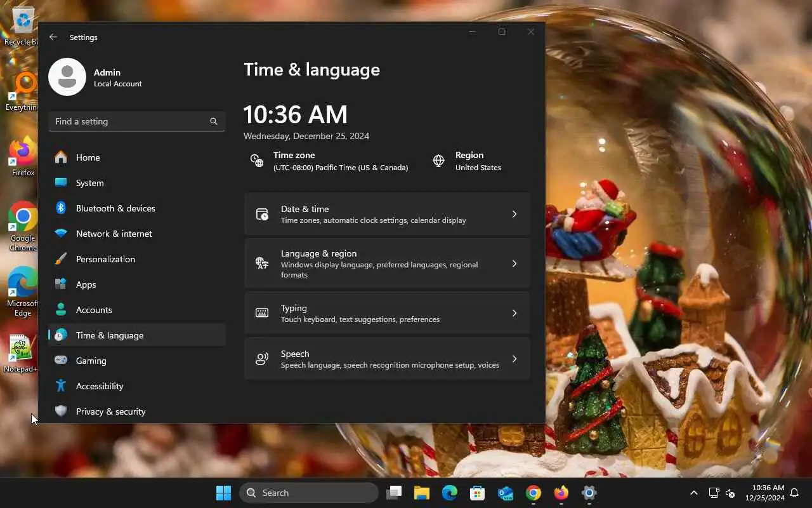Open Task View from the taskbar

tap(394, 493)
